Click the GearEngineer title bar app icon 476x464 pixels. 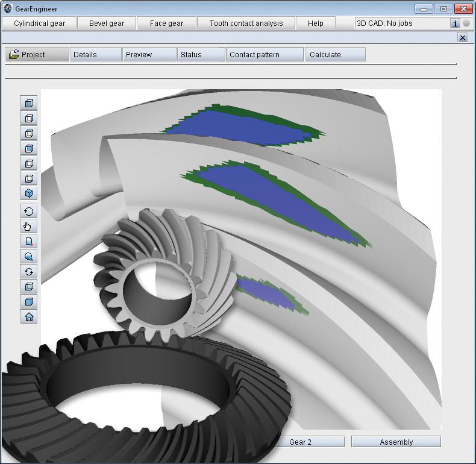pyautogui.click(x=7, y=8)
